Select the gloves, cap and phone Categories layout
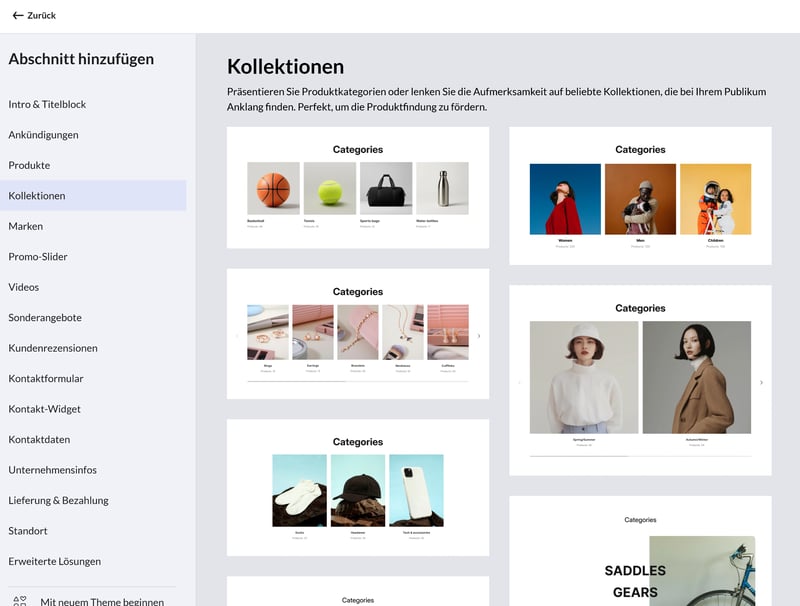800x606 pixels. (x=357, y=487)
